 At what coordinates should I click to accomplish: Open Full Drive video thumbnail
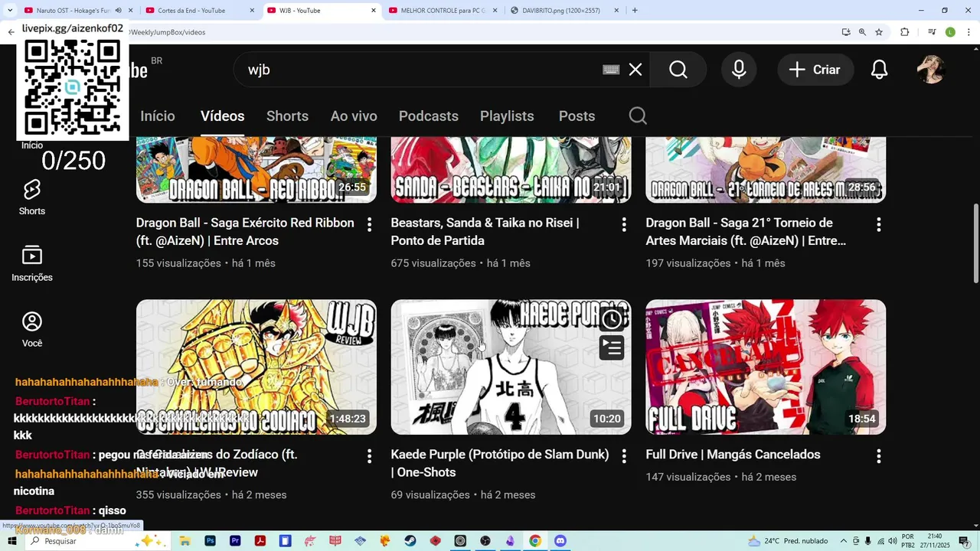(766, 367)
